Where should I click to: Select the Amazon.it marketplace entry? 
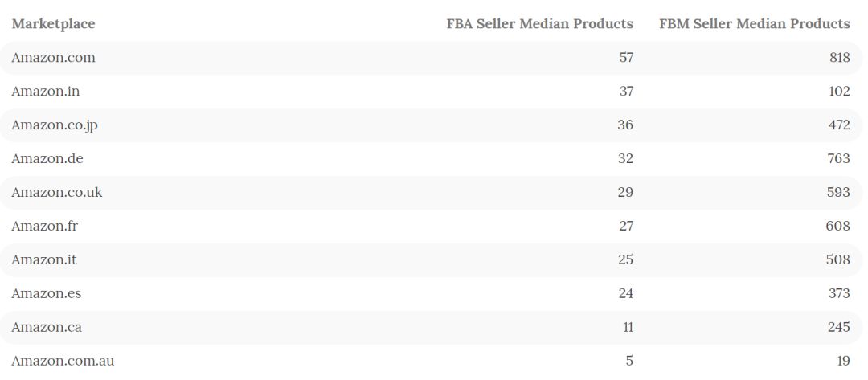43,260
